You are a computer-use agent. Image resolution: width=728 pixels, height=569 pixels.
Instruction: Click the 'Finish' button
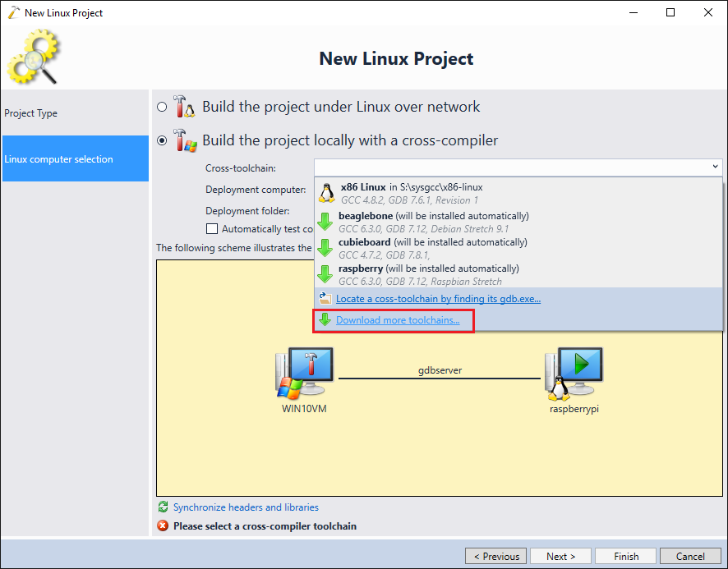626,556
